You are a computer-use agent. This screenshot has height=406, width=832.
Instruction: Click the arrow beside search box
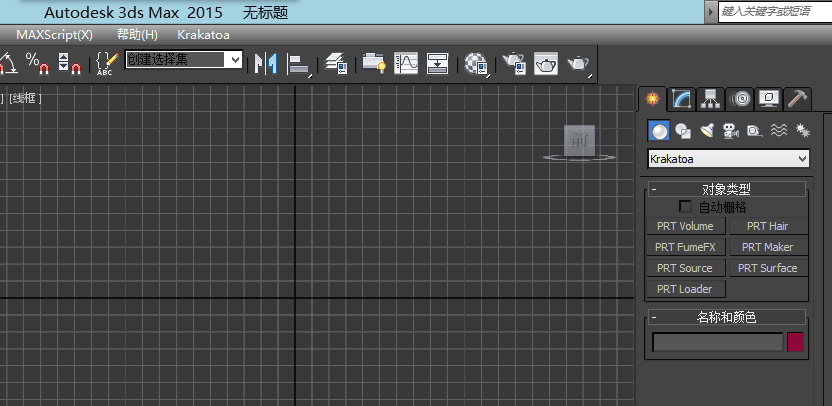pos(711,11)
